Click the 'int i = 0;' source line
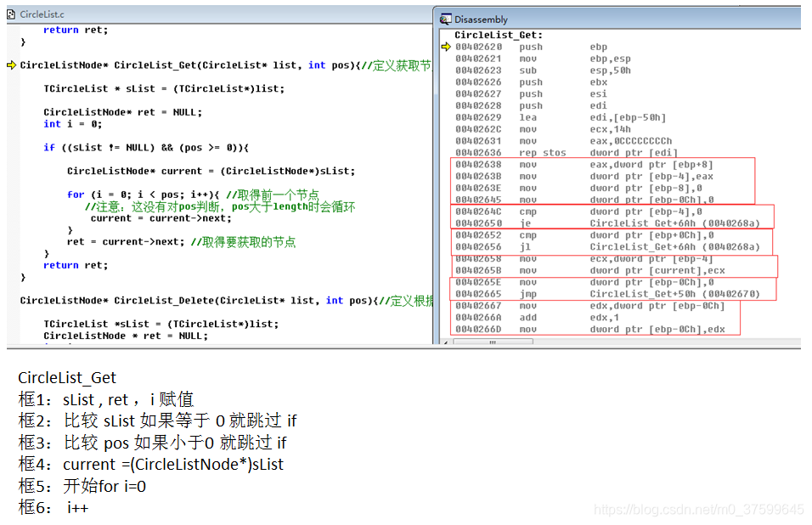The height and width of the screenshot is (525, 812). click(72, 124)
